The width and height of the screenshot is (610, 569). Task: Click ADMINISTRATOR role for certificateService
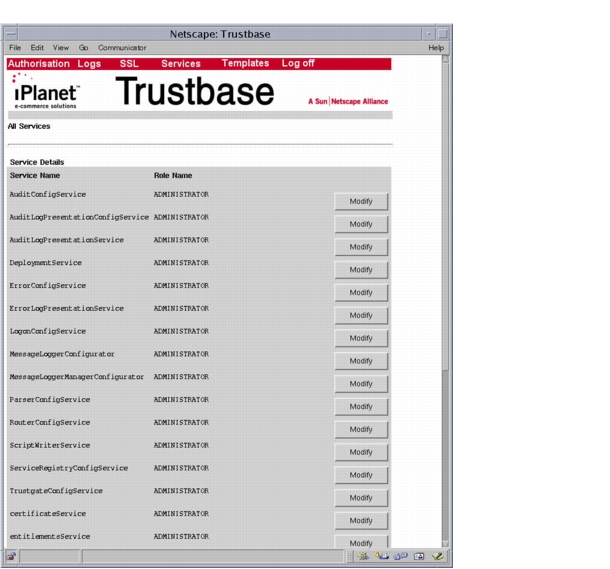(181, 514)
